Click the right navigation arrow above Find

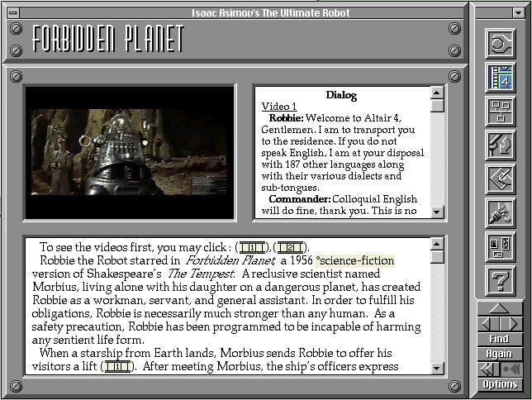(511, 323)
